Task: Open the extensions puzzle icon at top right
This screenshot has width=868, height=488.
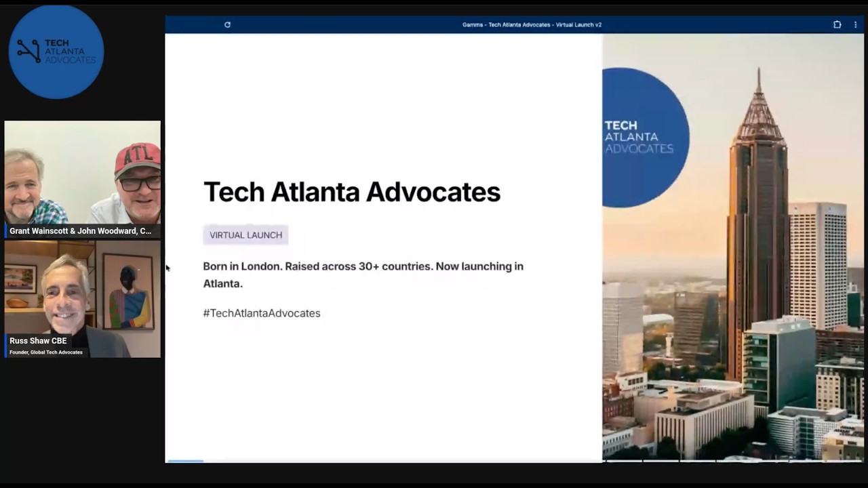Action: pyautogui.click(x=837, y=24)
